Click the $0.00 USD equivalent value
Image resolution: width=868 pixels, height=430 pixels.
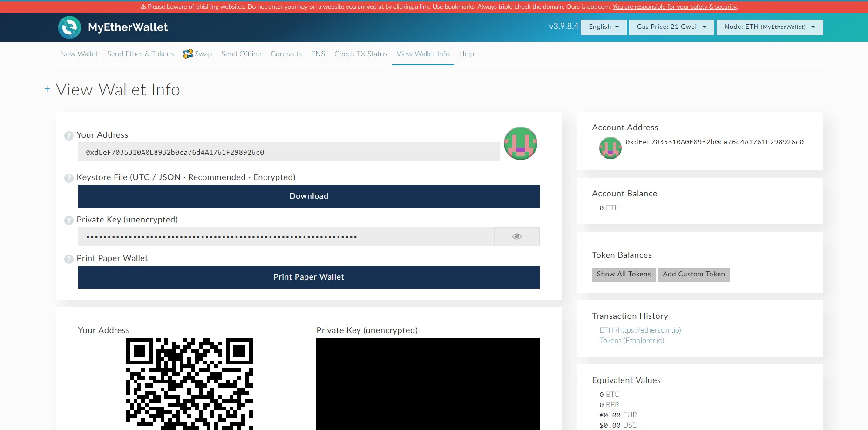click(618, 425)
